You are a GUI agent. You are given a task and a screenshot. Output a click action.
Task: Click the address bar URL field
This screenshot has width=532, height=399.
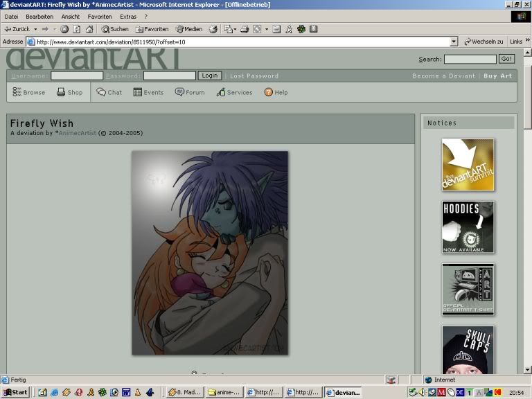click(242, 42)
